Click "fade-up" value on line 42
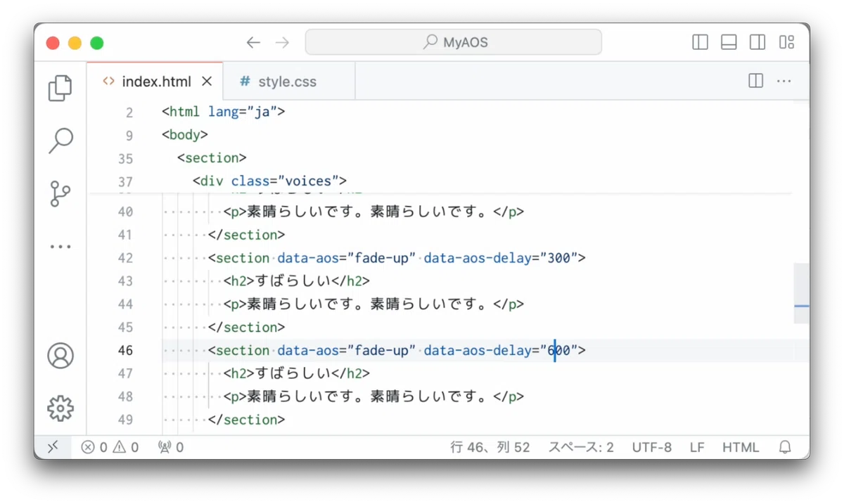The height and width of the screenshot is (504, 844). 381,258
